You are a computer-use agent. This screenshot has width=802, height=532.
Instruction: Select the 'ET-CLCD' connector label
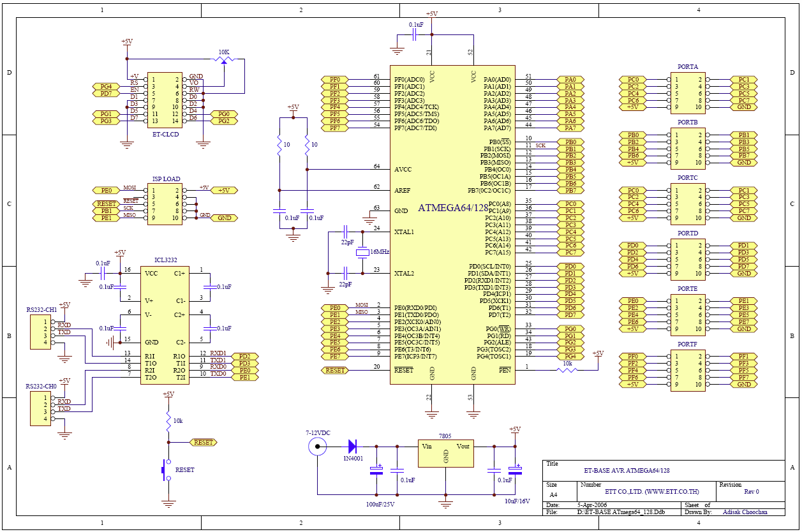tap(165, 134)
